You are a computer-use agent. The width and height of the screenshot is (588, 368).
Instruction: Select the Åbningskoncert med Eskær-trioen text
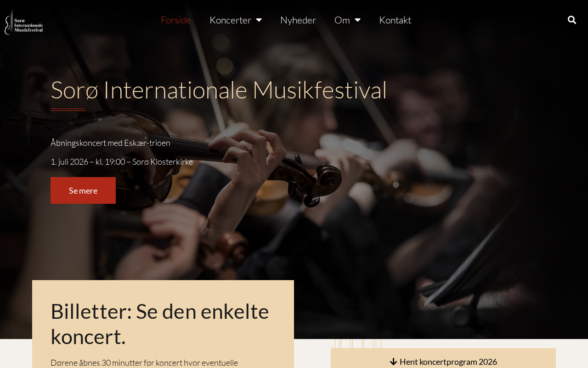click(x=110, y=143)
